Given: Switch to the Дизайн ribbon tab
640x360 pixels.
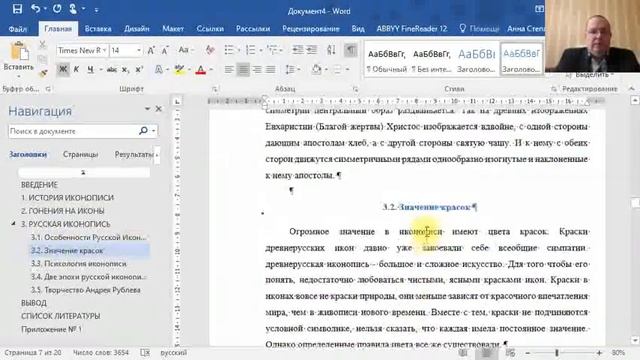Looking at the screenshot, I should (137, 29).
